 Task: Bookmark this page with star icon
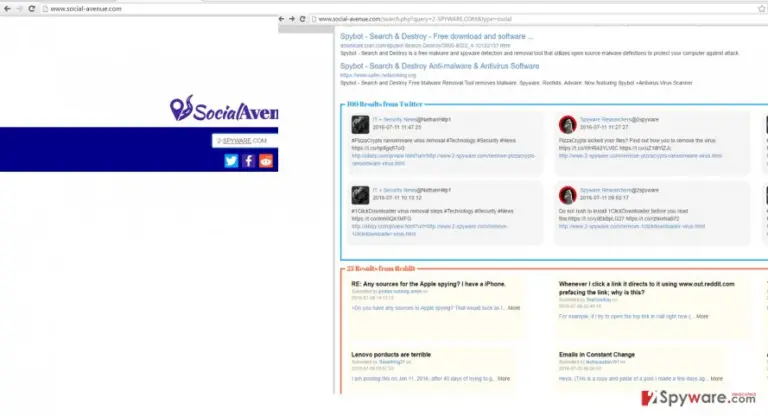click(762, 8)
